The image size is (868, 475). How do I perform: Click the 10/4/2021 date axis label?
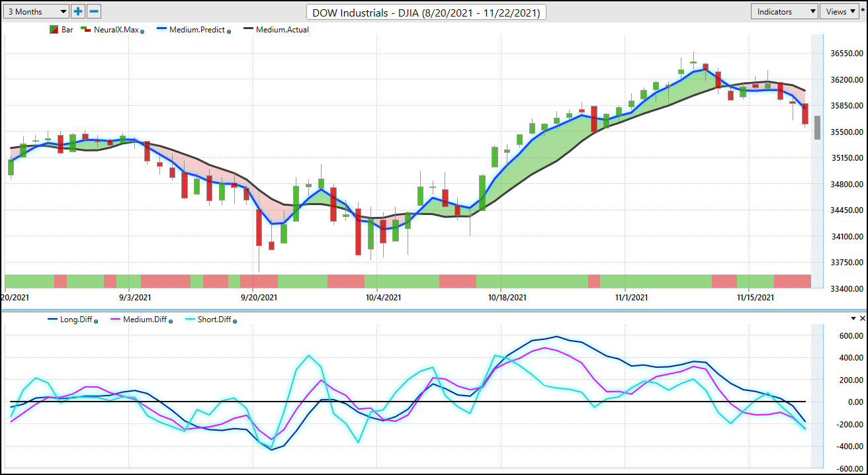(x=383, y=298)
